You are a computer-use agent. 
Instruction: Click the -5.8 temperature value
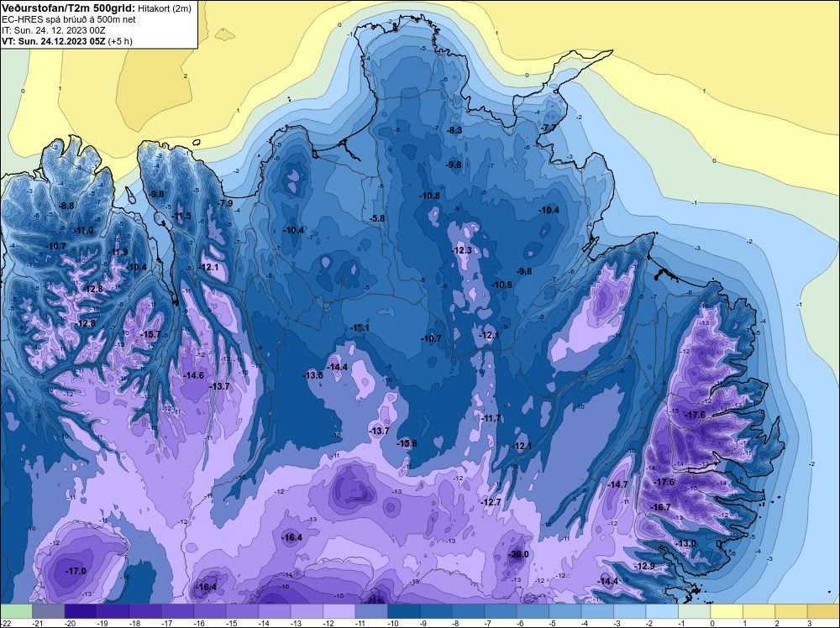pos(377,218)
